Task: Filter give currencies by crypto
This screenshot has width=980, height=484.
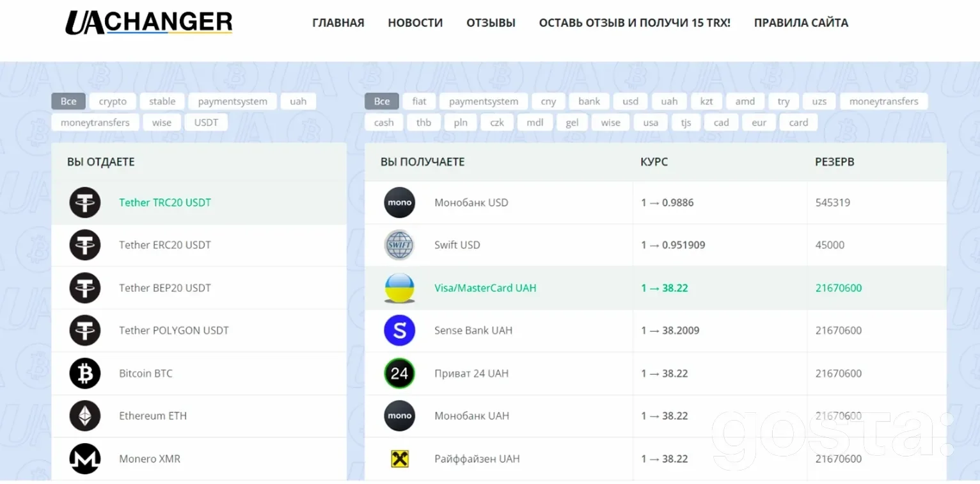Action: [x=113, y=101]
